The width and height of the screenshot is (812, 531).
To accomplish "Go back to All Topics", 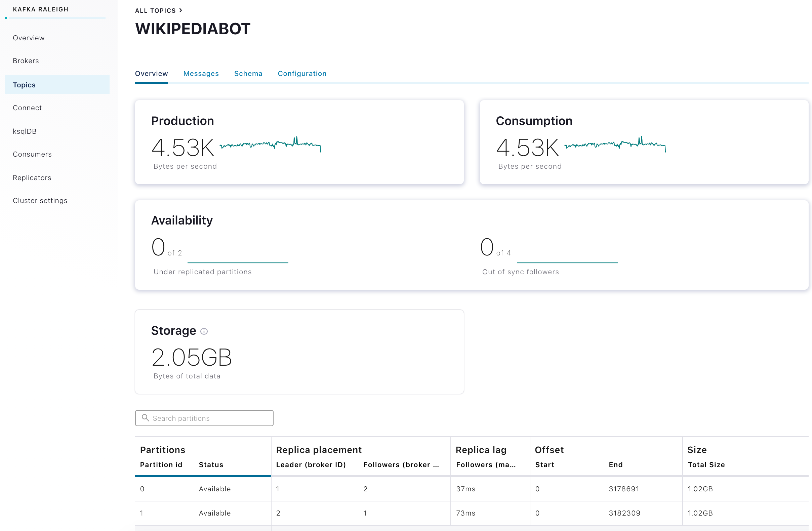I will [155, 10].
